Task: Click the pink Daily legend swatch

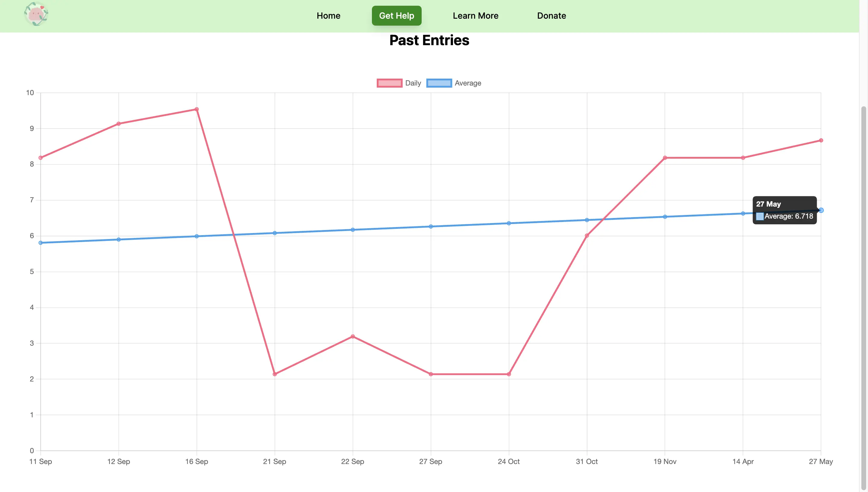Action: [389, 83]
